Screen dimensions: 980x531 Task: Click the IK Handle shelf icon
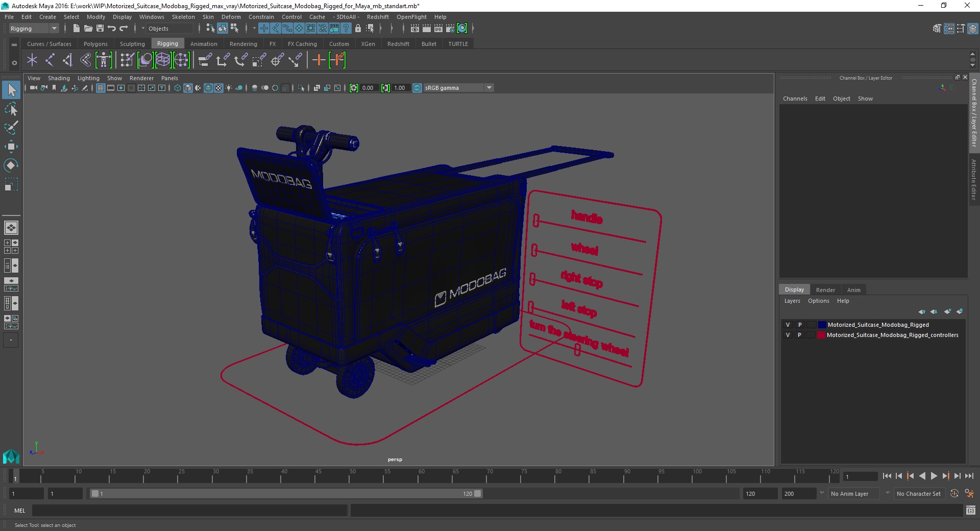point(68,60)
